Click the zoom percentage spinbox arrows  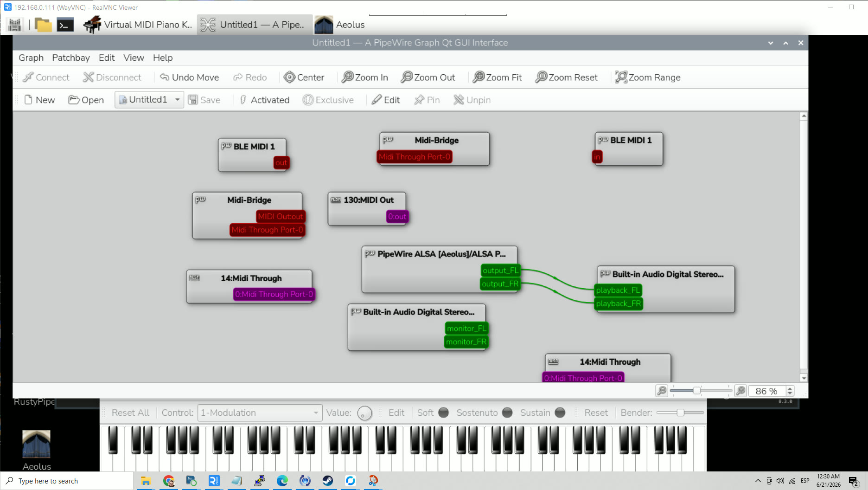pos(790,391)
